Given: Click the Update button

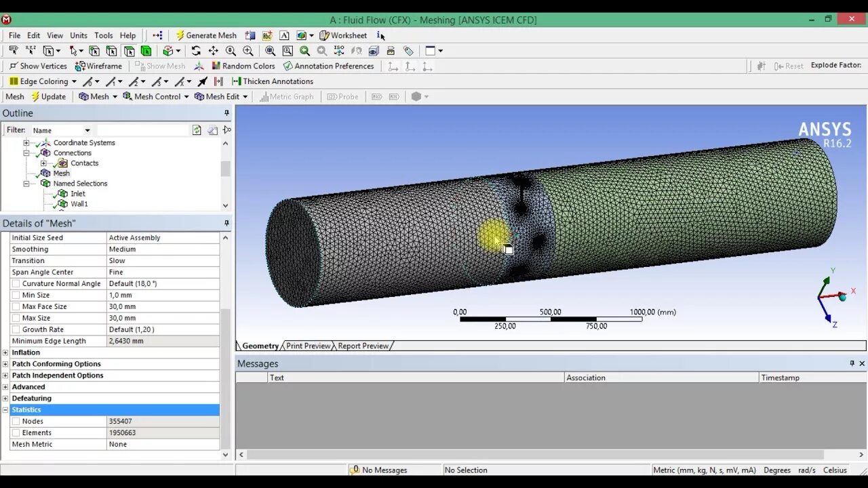Looking at the screenshot, I should [48, 96].
